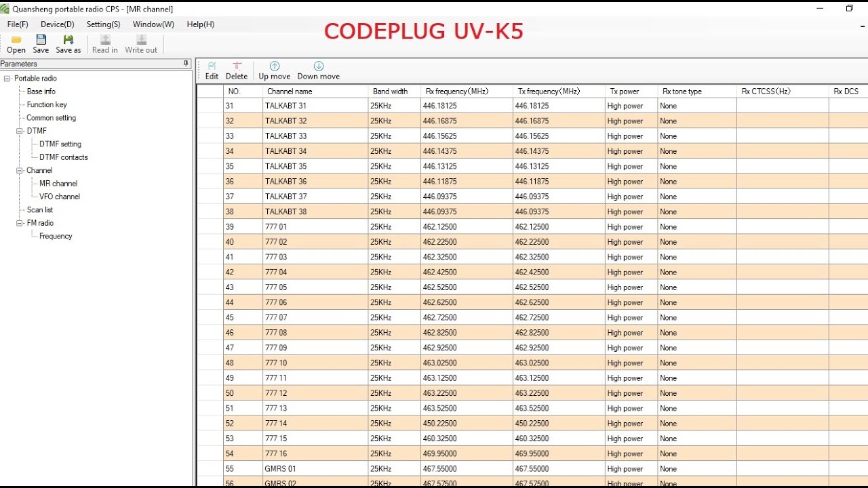Open MR channel in the tree
Viewport: 868px width, 488px height.
click(x=58, y=184)
